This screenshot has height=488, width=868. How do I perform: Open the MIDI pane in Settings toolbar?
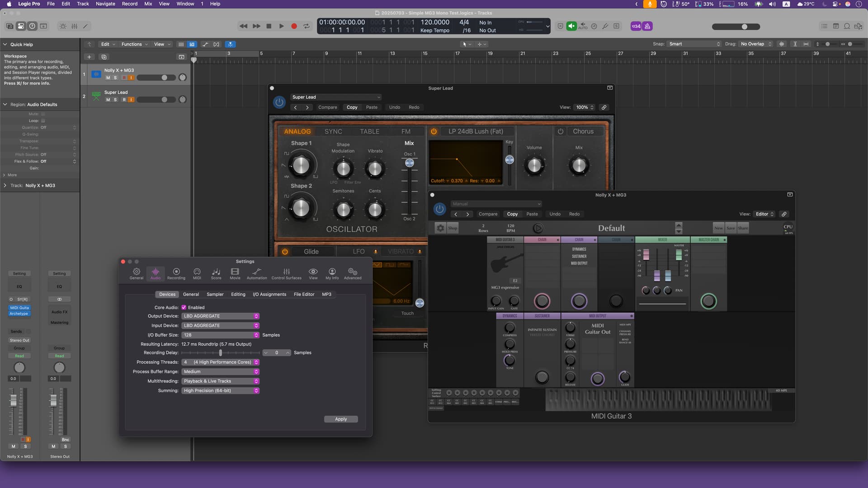click(197, 273)
